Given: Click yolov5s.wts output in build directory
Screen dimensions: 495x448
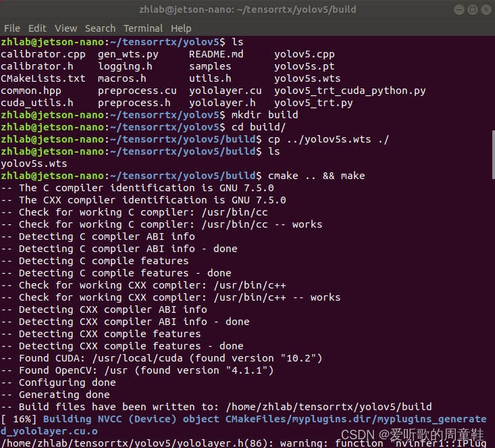Looking at the screenshot, I should 34,164.
